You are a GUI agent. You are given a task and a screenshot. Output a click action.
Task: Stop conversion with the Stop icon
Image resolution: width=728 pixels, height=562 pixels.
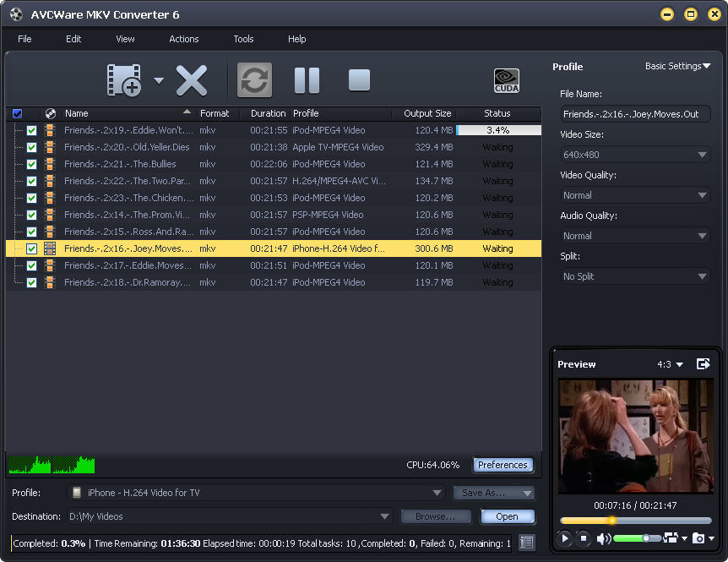click(x=359, y=80)
